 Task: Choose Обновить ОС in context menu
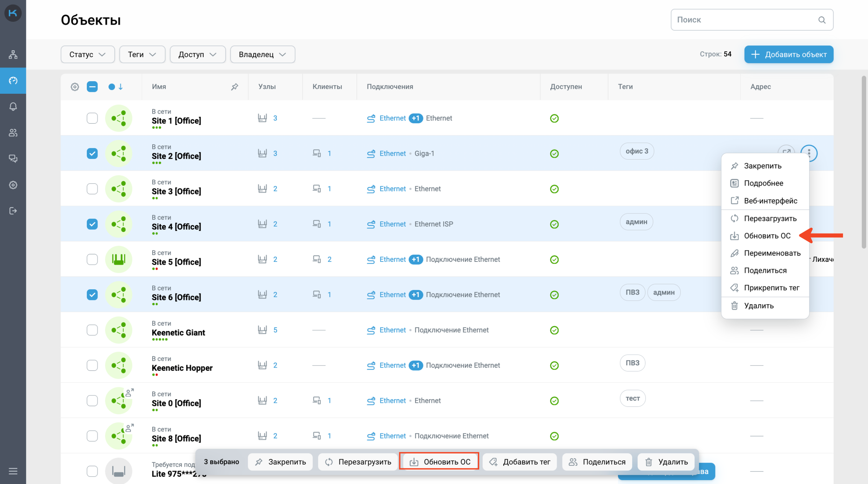[767, 236]
